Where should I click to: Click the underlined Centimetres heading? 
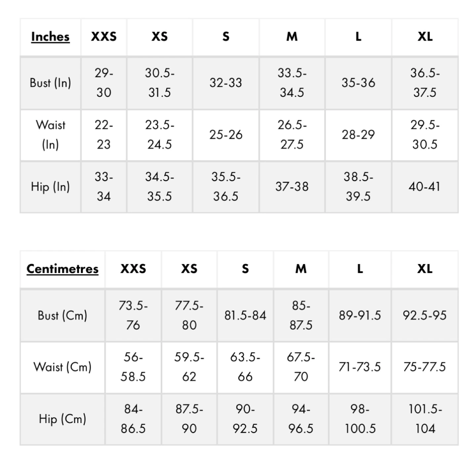[62, 269]
